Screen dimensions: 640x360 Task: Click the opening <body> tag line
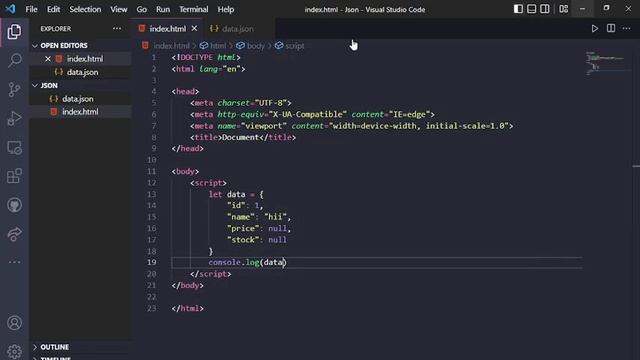(185, 171)
